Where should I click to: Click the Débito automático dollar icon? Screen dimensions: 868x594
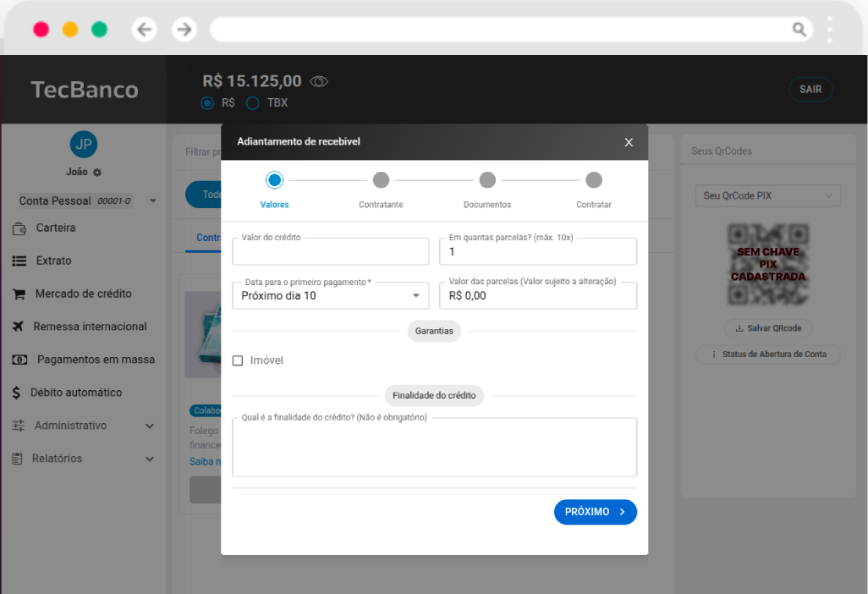[x=17, y=393]
